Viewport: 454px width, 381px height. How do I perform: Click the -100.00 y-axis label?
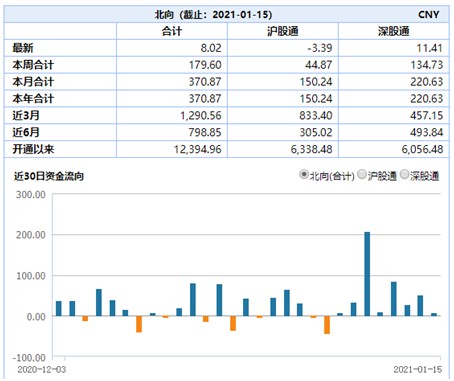29,357
